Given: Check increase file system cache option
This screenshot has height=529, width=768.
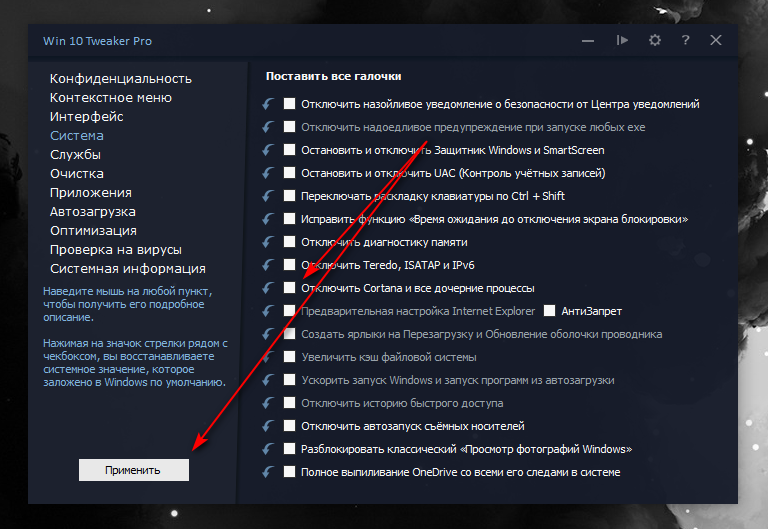Looking at the screenshot, I should click(289, 357).
